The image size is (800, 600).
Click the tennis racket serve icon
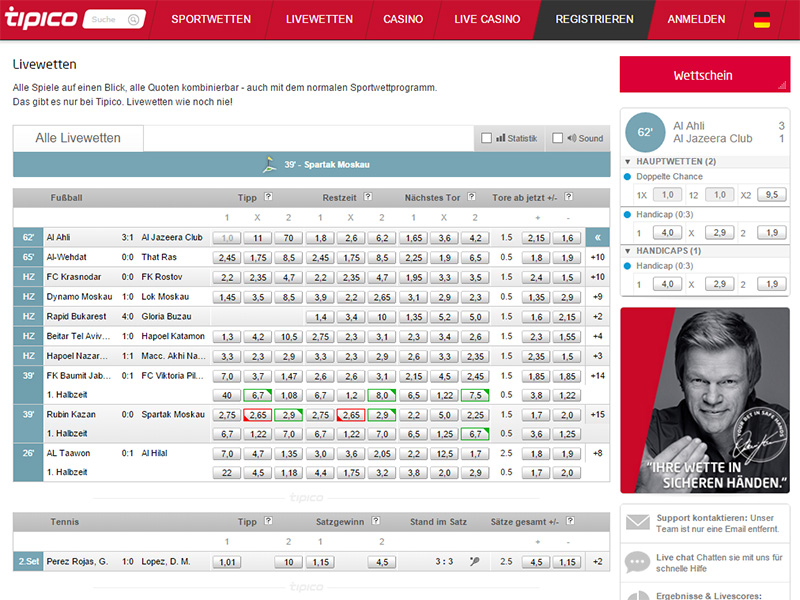click(x=474, y=561)
